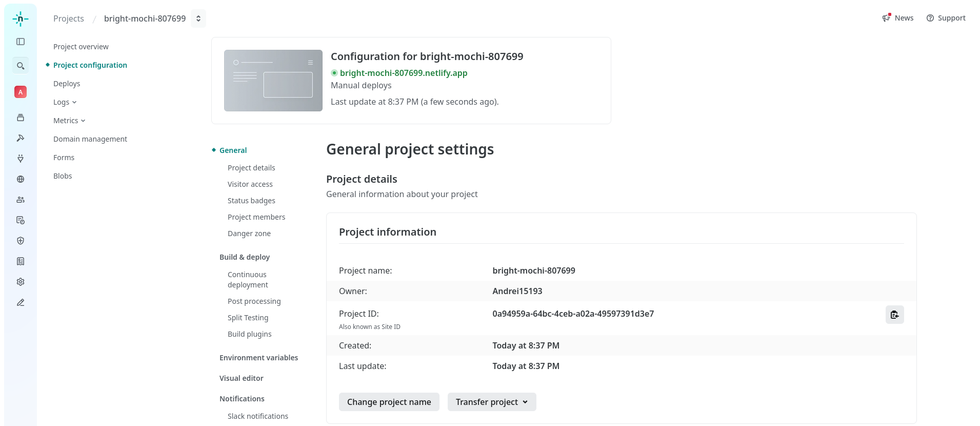Click 'Configuration for bright-mochi-807699' heading

[x=427, y=56]
